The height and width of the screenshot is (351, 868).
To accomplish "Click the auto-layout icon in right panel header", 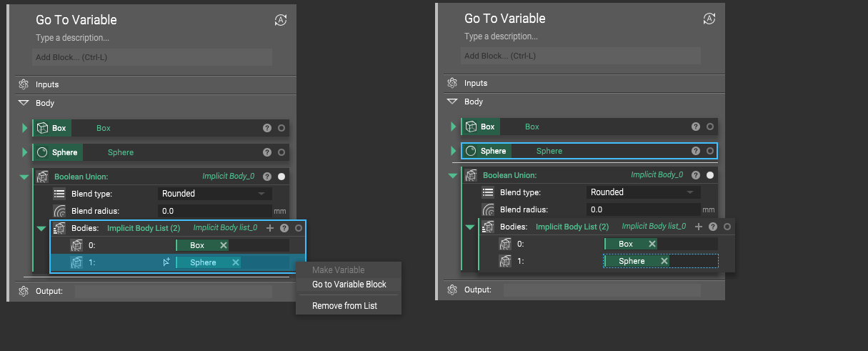I will (709, 19).
